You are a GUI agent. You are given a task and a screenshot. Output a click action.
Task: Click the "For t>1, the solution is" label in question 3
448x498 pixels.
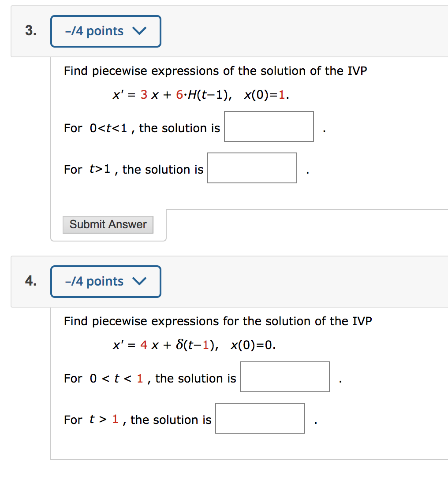coord(134,169)
